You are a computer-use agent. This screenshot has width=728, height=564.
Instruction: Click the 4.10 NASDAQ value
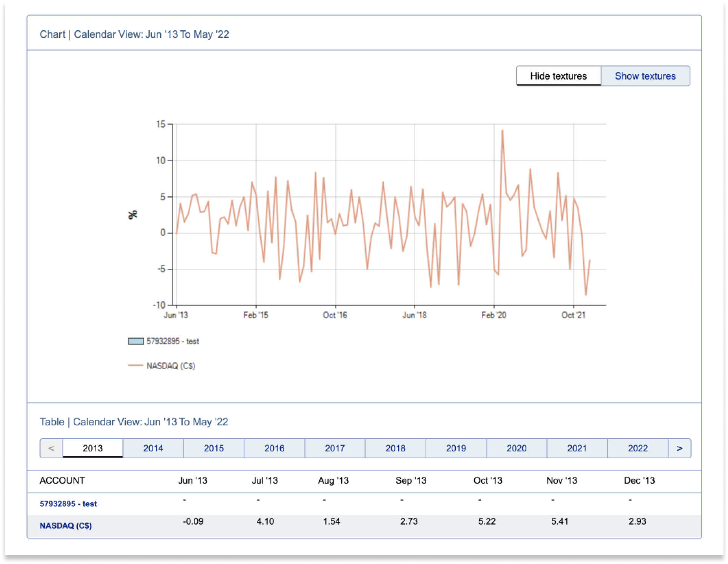[265, 521]
